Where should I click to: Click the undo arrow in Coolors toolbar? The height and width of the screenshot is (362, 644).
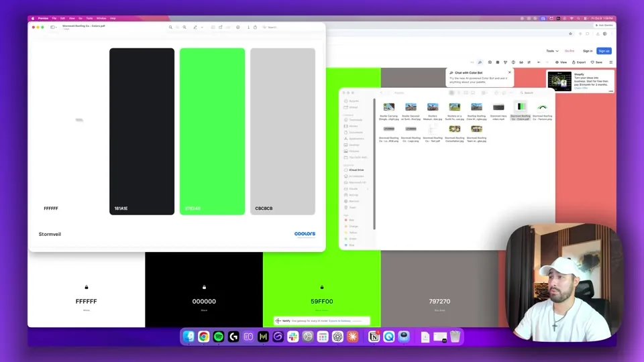(x=539, y=62)
